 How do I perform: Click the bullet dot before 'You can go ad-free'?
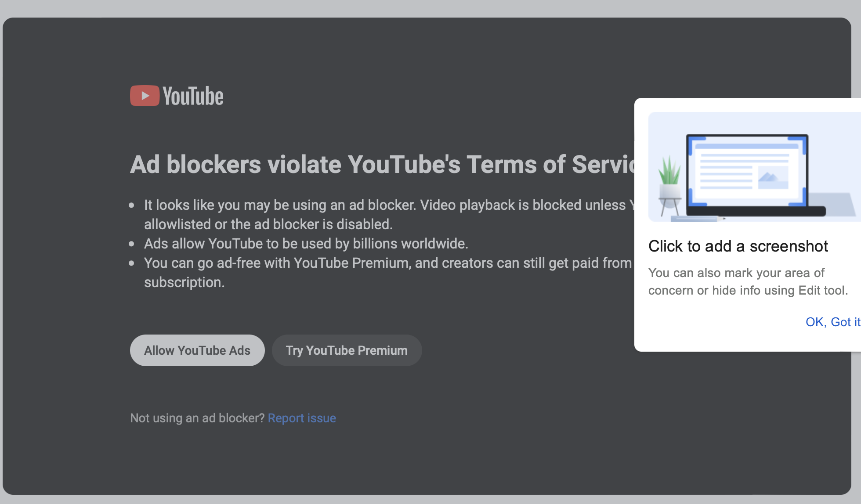click(x=131, y=263)
